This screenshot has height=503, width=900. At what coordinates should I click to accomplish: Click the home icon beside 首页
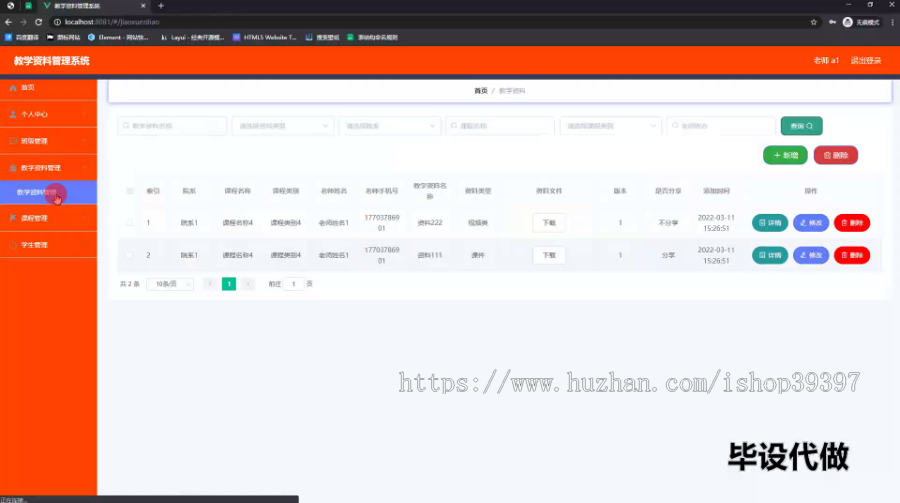click(13, 88)
